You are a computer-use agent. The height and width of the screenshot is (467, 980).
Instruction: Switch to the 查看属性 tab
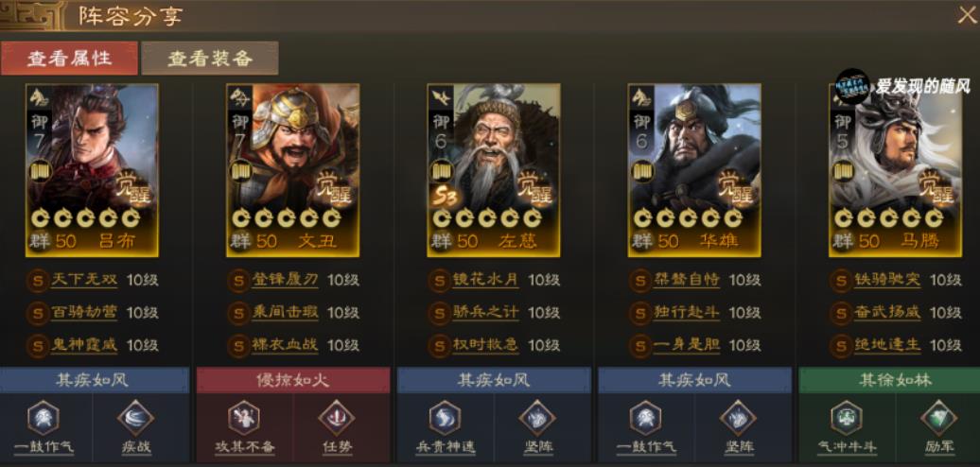(x=69, y=58)
